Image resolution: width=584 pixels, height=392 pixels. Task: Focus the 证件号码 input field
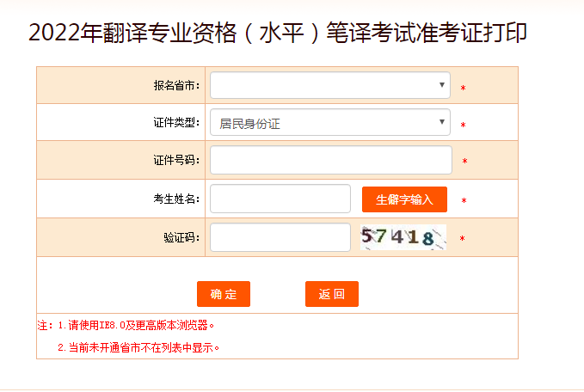(331, 160)
